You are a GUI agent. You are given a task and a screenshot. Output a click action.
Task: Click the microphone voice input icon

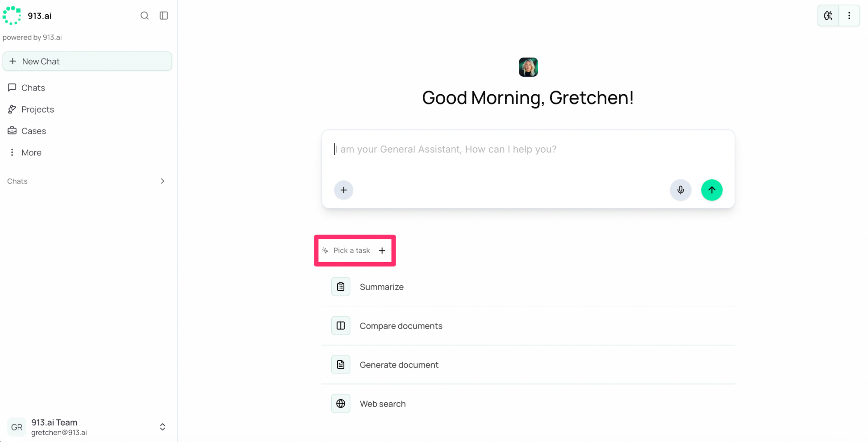pyautogui.click(x=680, y=190)
